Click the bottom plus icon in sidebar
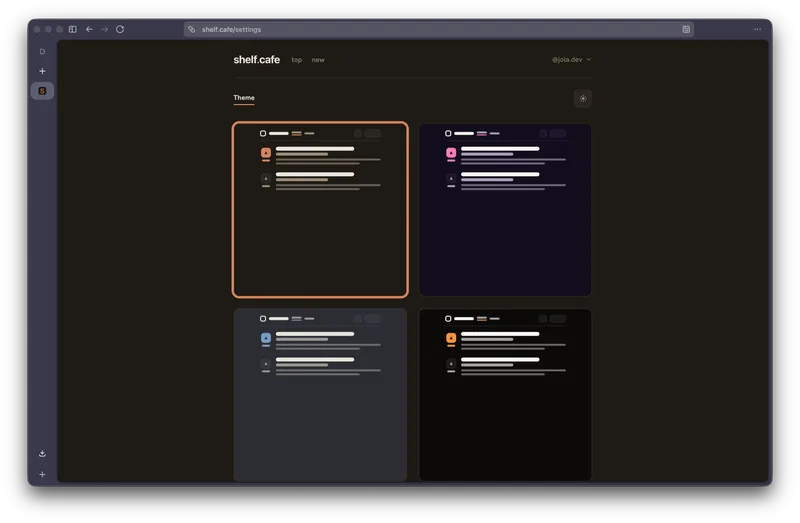This screenshot has height=523, width=800. click(42, 475)
